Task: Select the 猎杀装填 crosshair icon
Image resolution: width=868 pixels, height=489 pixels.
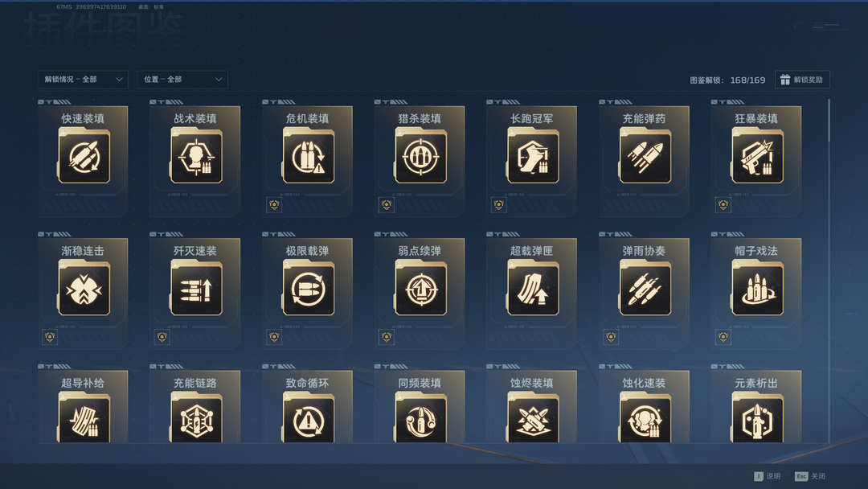Action: [x=420, y=157]
